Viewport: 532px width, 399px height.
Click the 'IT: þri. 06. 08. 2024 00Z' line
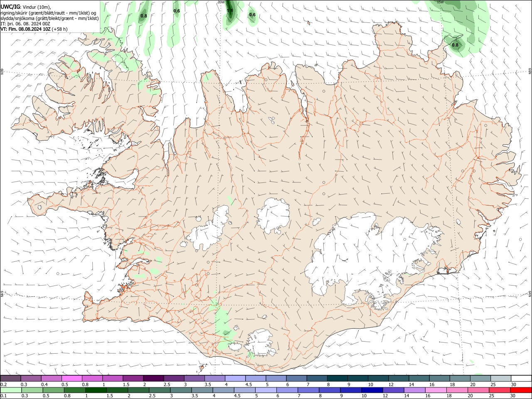tap(25, 24)
